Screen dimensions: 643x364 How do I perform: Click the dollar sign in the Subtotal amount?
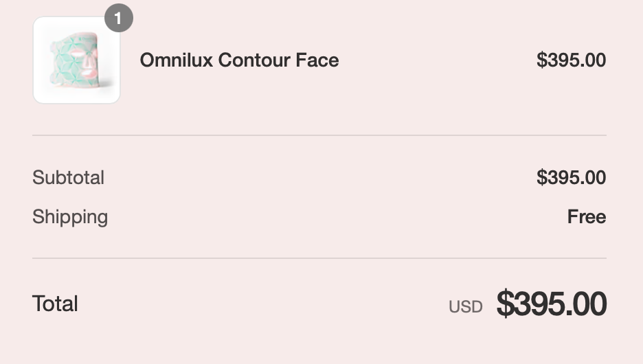click(x=541, y=178)
